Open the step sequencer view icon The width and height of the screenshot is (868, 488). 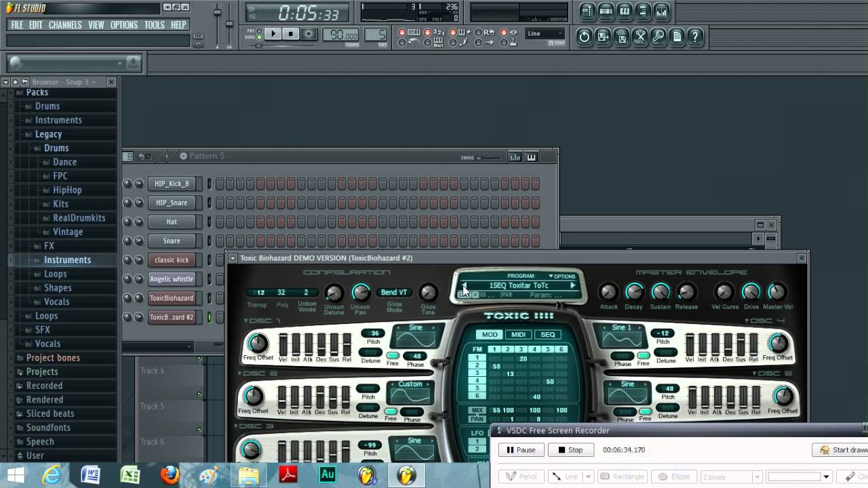coord(606,12)
